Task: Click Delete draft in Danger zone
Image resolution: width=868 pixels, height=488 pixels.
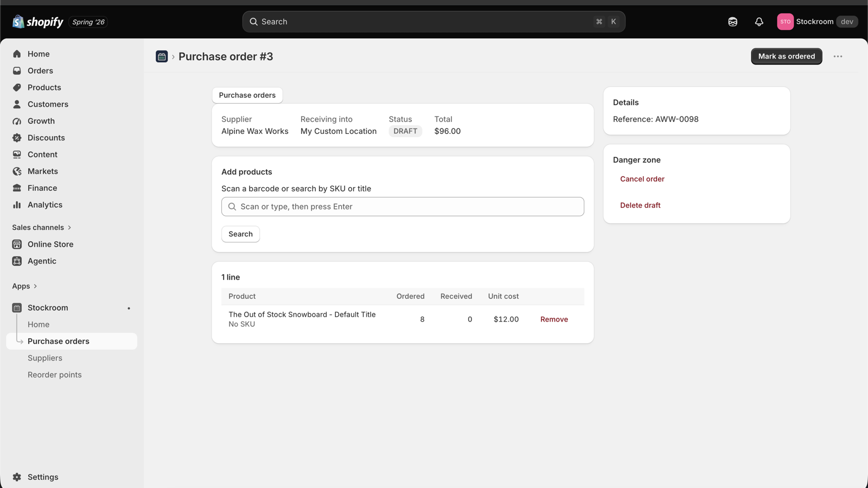Action: [640, 206]
